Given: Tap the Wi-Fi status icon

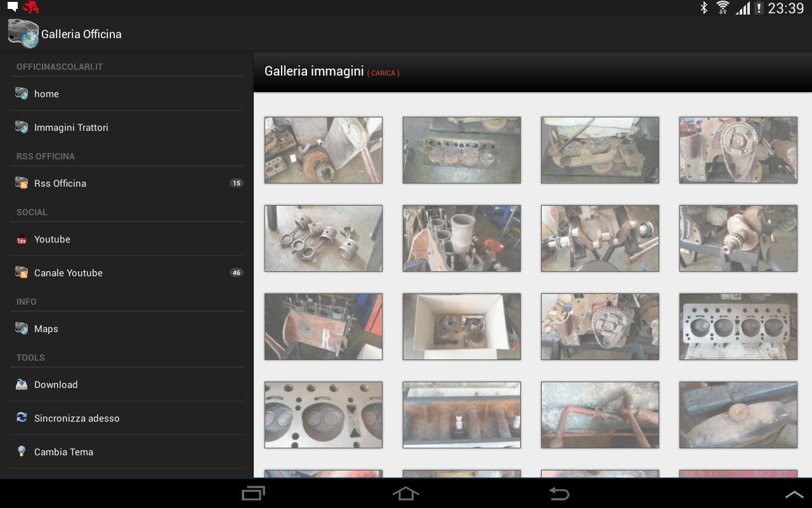Looking at the screenshot, I should 723,8.
